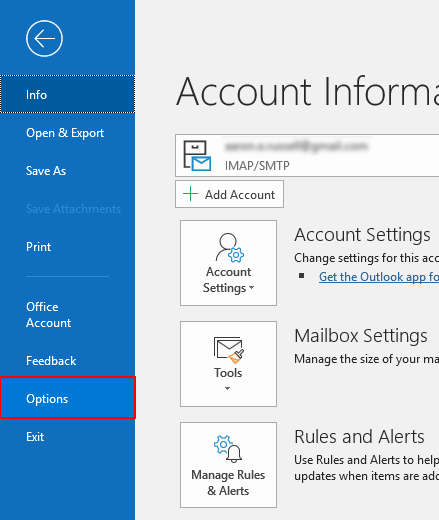Click the Rules and Alerts heading
The height and width of the screenshot is (520, 439).
point(359,437)
